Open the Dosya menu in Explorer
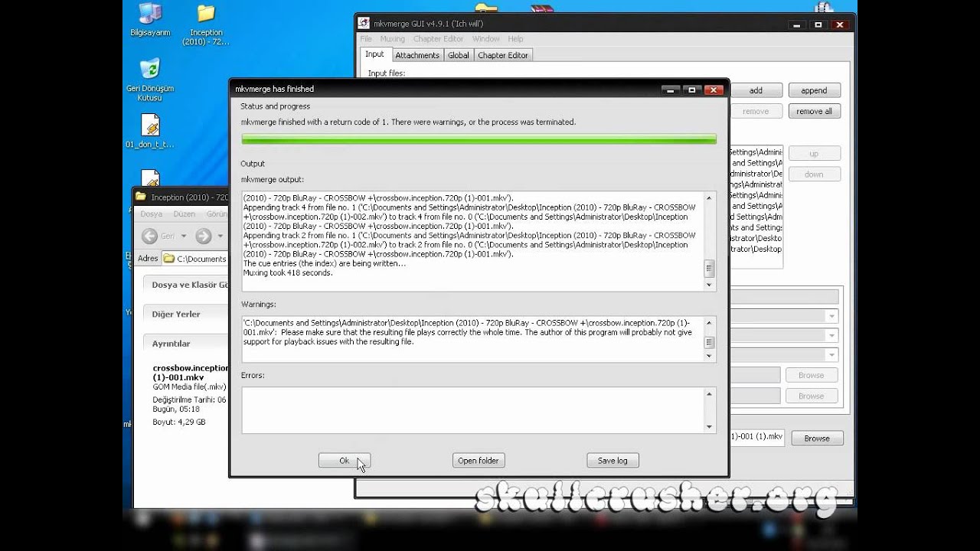Screen dimensions: 980x551 coord(151,214)
